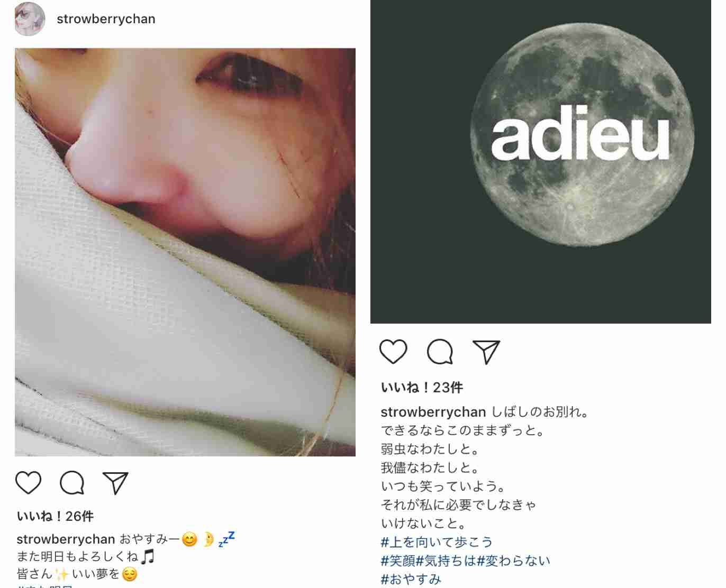View the close-up face selfie photo
726x588 pixels.
185,252
